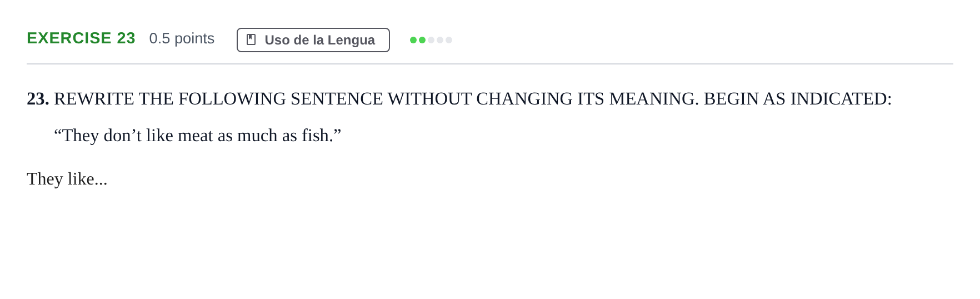Click the fifth gray difficulty dot
The image size is (980, 299).
pos(449,40)
